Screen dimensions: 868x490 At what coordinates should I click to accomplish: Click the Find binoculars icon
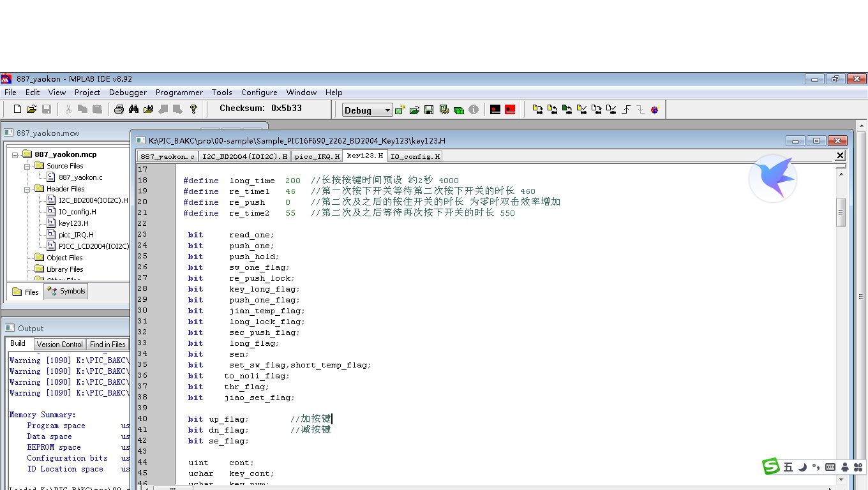(133, 109)
